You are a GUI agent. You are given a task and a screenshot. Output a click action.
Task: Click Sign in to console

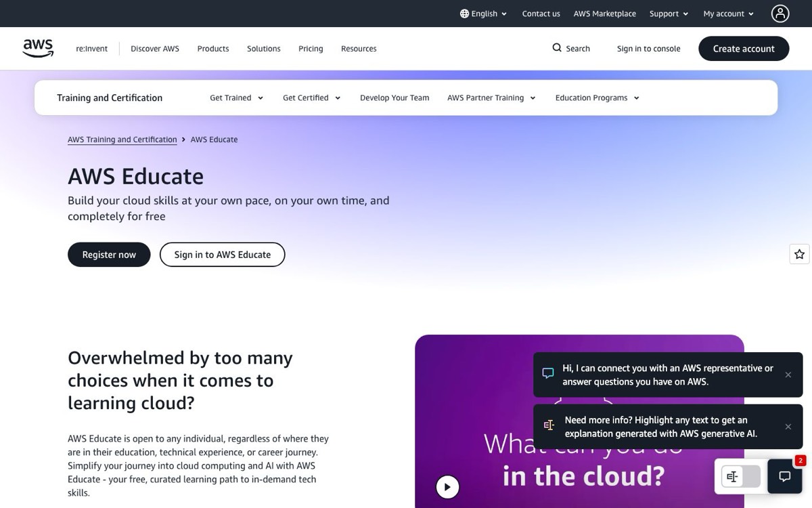(648, 49)
